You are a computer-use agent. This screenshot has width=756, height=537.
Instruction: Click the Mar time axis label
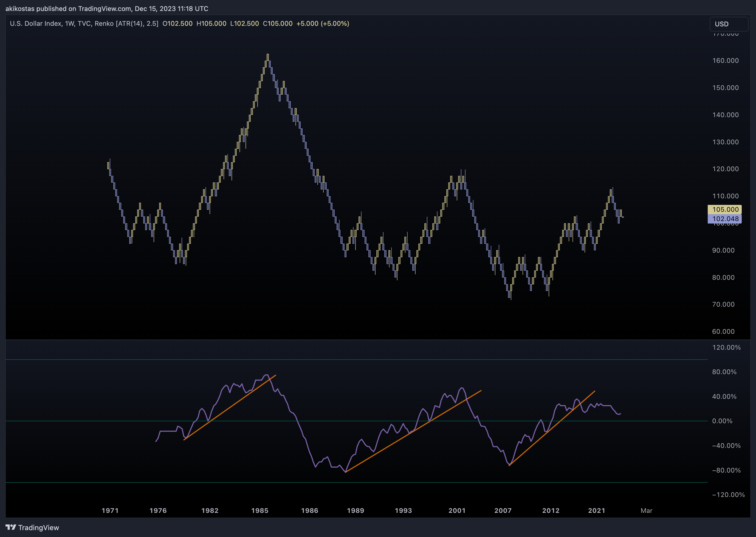pyautogui.click(x=647, y=511)
